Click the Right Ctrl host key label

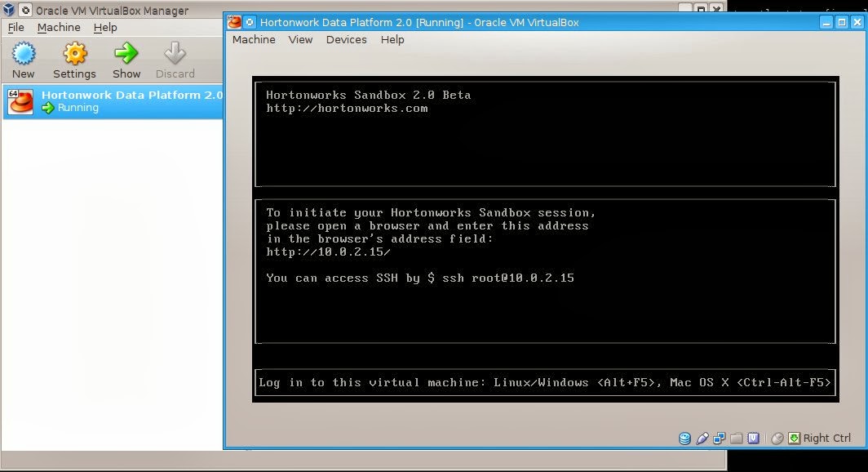tap(827, 439)
